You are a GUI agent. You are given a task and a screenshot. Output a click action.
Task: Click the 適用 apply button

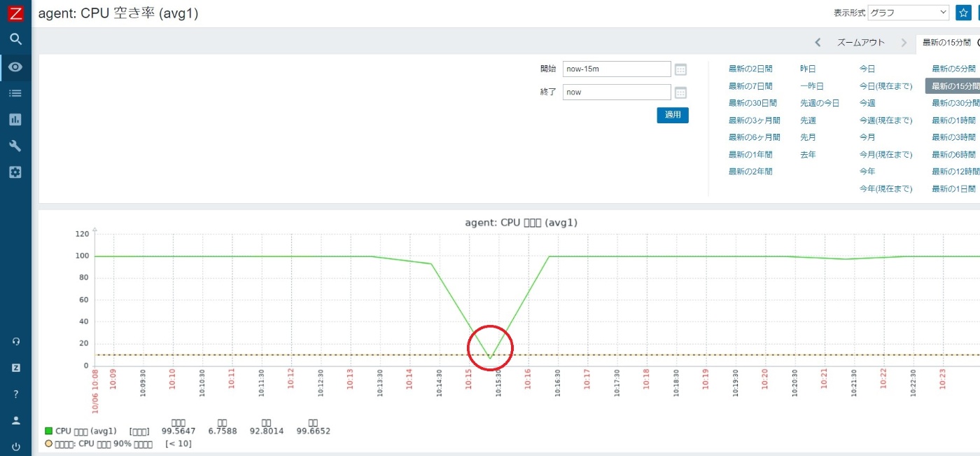coord(672,116)
